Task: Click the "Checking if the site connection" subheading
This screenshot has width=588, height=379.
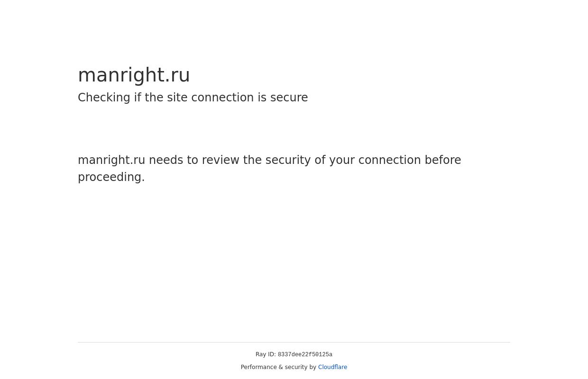Action: [193, 98]
